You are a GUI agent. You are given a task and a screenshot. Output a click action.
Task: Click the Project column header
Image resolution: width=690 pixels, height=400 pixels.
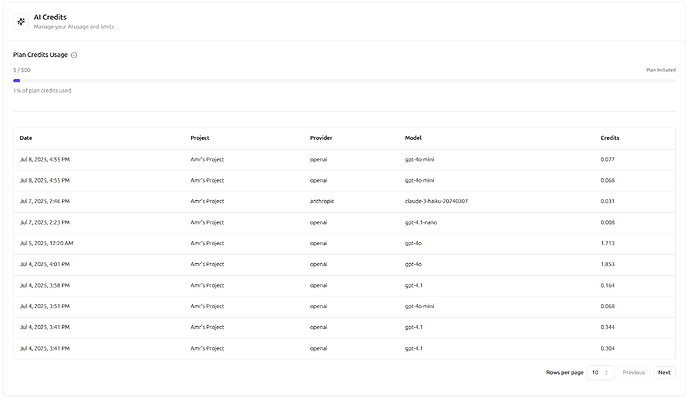(200, 138)
